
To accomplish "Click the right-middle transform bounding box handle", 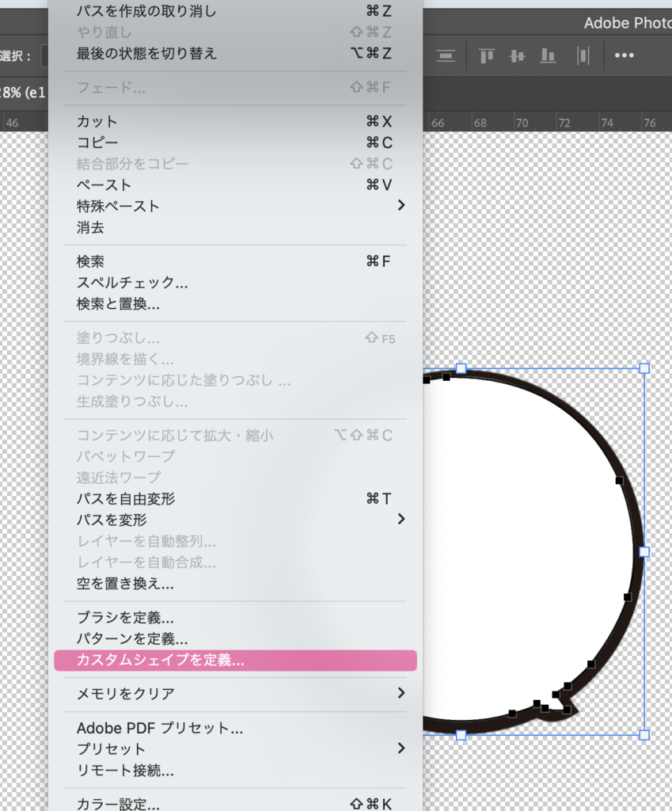I will click(x=644, y=551).
